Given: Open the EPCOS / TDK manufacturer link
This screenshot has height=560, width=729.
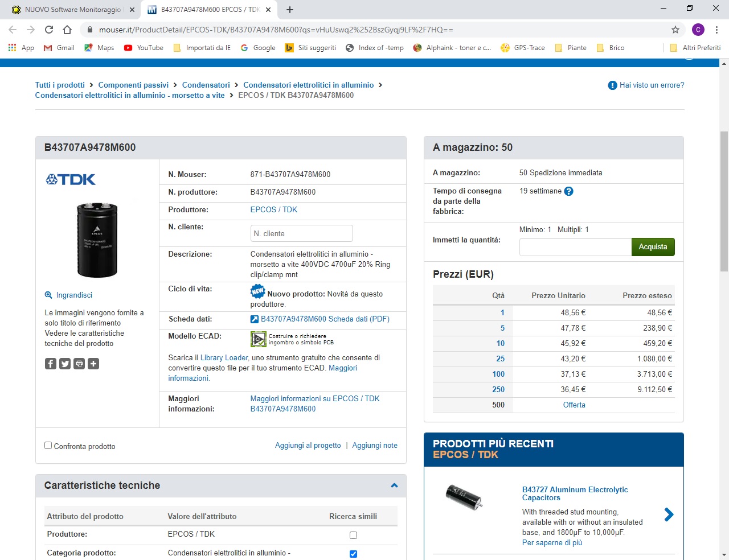Looking at the screenshot, I should coord(274,209).
